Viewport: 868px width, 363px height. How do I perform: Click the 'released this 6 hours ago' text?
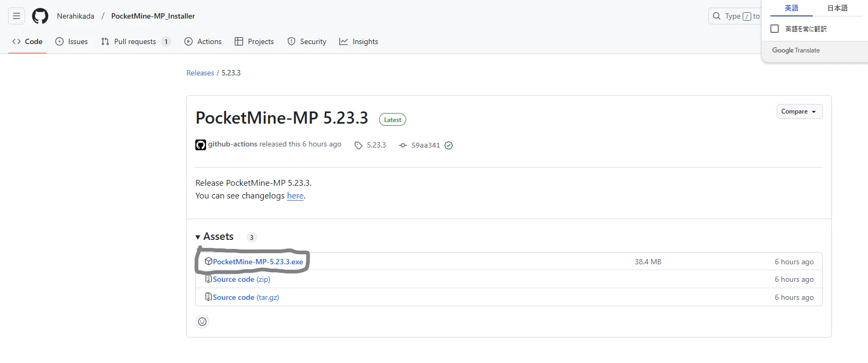300,144
